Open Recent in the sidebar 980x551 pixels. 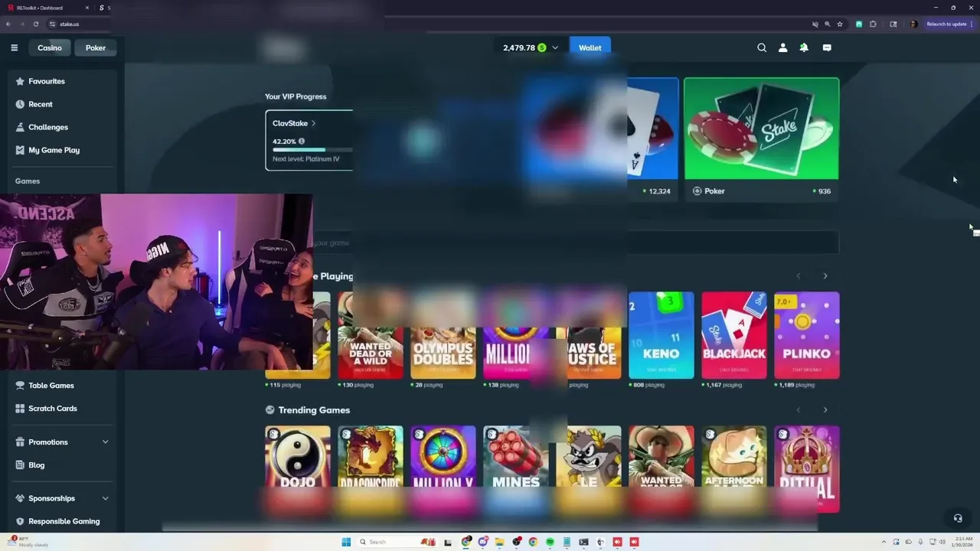point(41,104)
